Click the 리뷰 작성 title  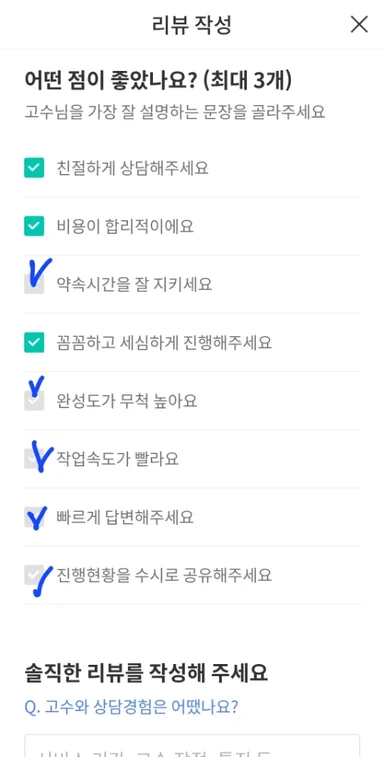pos(192,25)
